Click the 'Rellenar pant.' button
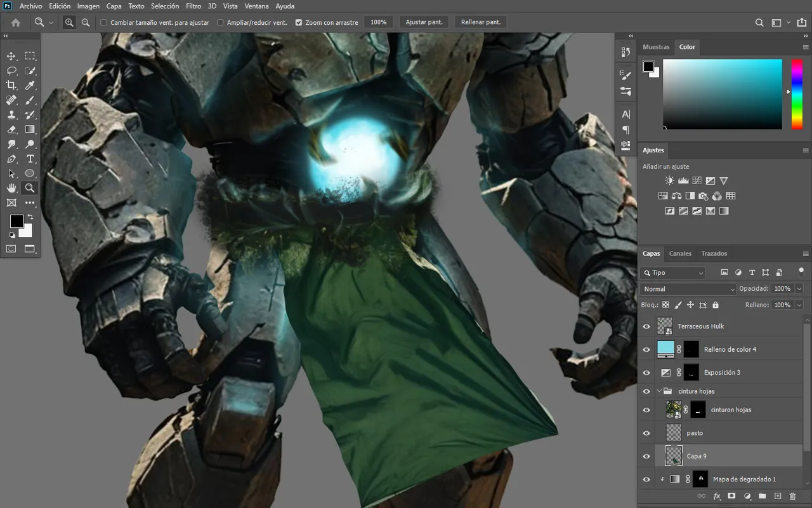The image size is (812, 508). tap(481, 22)
